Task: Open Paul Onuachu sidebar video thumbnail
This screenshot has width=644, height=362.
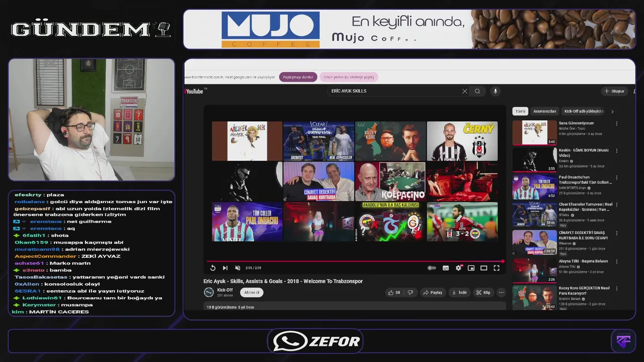Action: pos(534,187)
